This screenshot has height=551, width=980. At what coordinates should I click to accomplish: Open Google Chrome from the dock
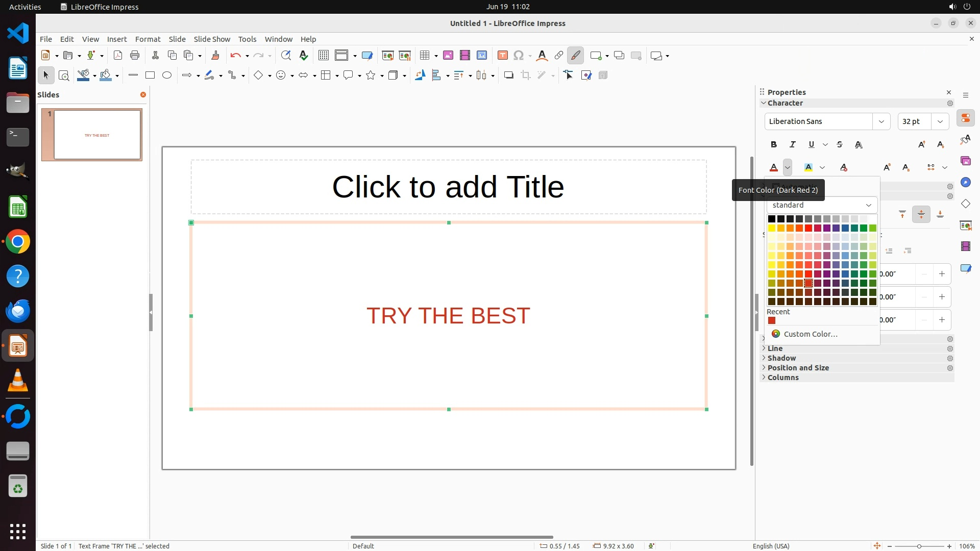[18, 242]
